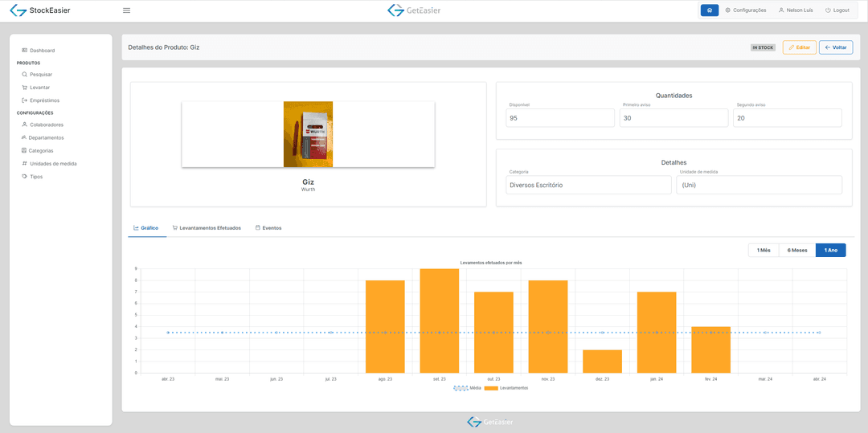The width and height of the screenshot is (868, 433).
Task: Toggle the Levantamentos legend swatch
Action: point(491,388)
